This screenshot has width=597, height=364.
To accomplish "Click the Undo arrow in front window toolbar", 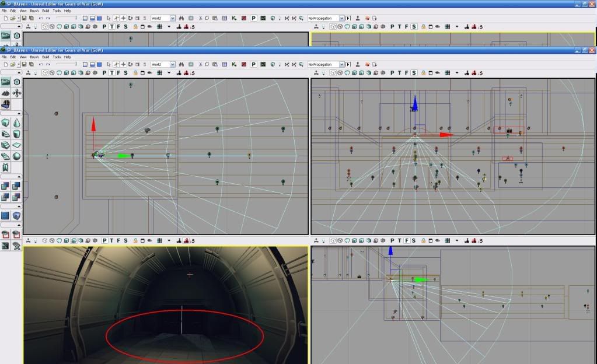I will pyautogui.click(x=40, y=65).
